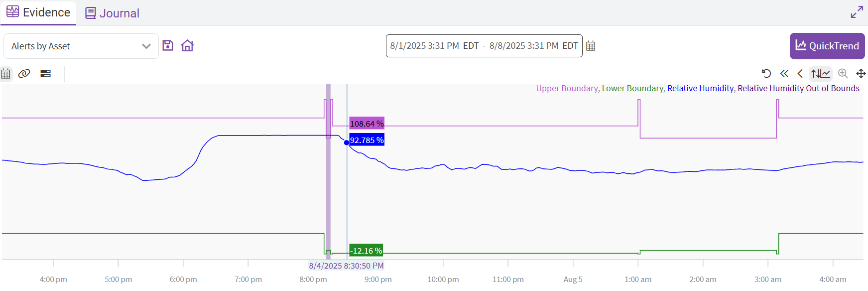
Task: Select the Evidence tab
Action: (38, 12)
